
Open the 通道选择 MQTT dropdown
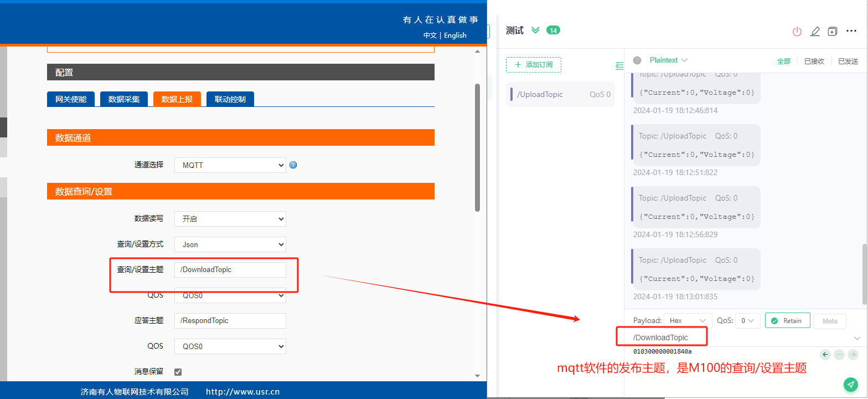tap(230, 165)
